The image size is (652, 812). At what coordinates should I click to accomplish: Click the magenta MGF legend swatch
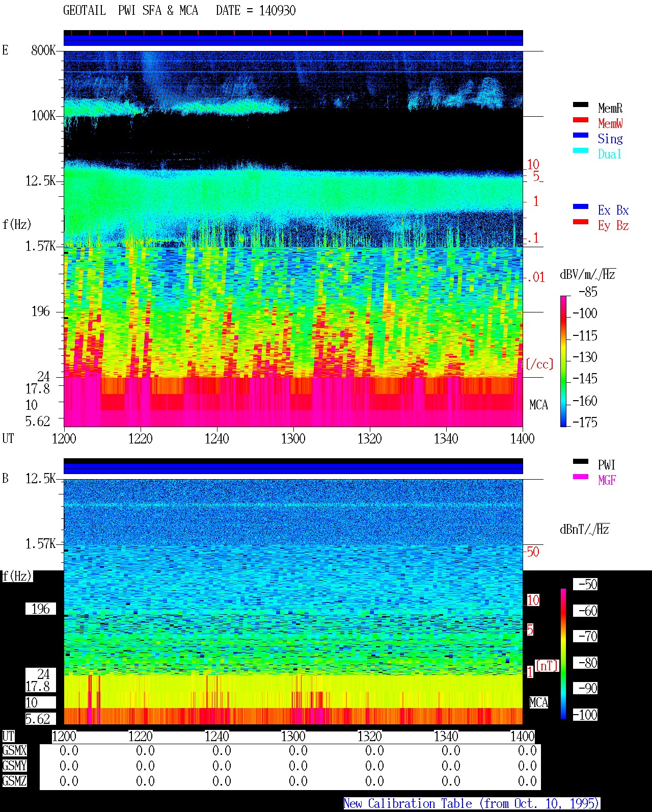click(581, 477)
